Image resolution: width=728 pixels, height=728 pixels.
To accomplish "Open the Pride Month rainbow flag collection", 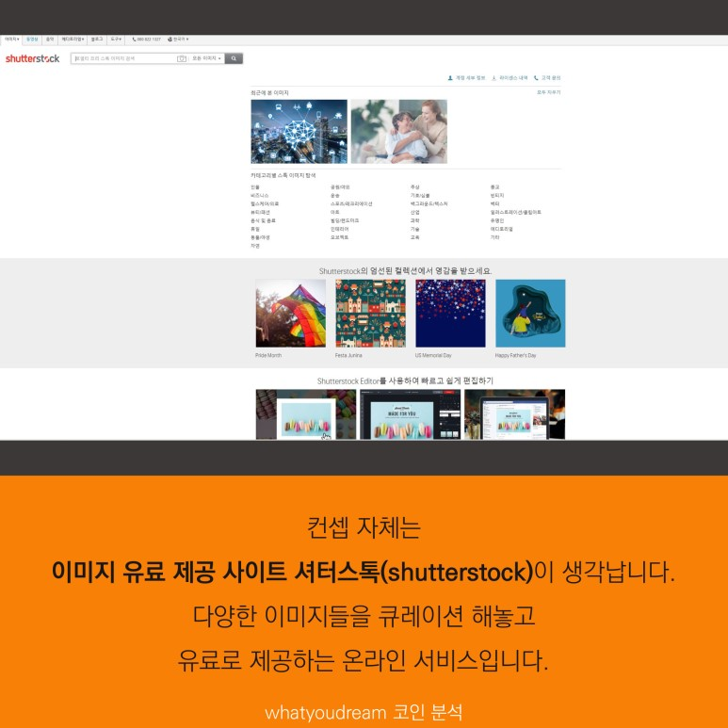I will pyautogui.click(x=291, y=314).
